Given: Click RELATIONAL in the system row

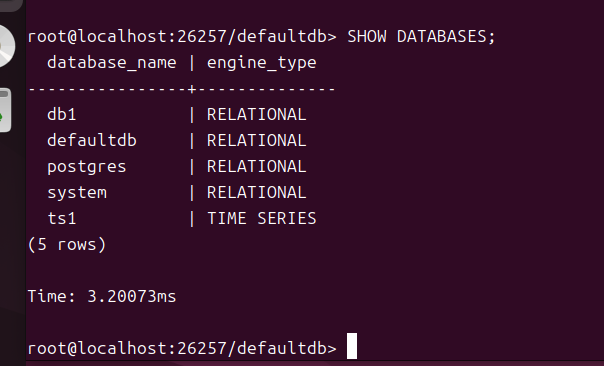Looking at the screenshot, I should coord(257,192).
